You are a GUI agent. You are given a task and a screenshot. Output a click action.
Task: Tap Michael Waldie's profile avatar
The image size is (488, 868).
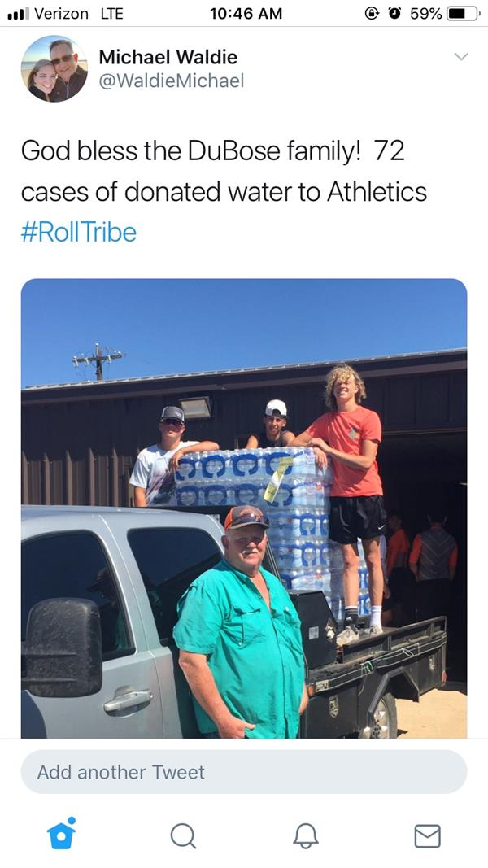click(54, 68)
